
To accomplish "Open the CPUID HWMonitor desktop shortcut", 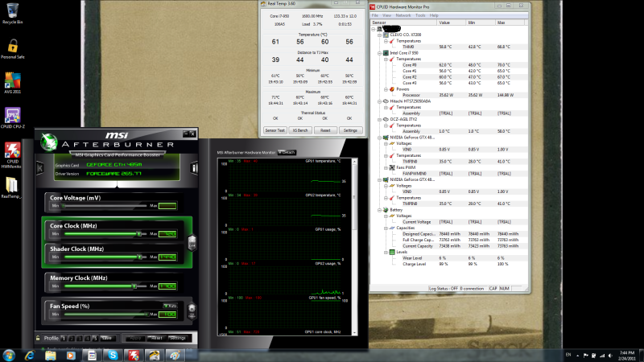I will (12, 155).
